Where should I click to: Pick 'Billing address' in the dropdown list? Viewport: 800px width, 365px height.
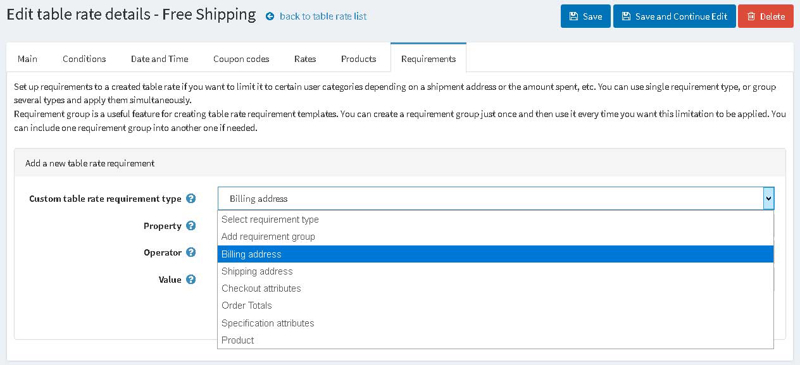coord(495,254)
